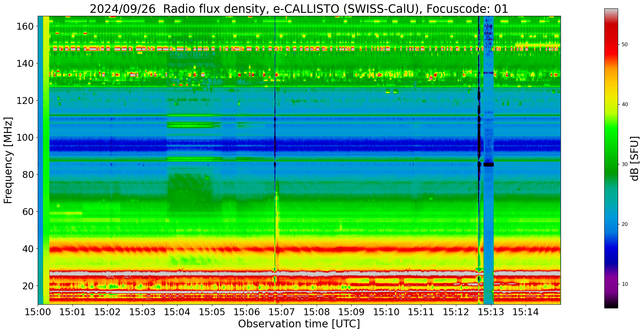
Task: Click the 160 MHz frequency tick label
Action: [25, 27]
